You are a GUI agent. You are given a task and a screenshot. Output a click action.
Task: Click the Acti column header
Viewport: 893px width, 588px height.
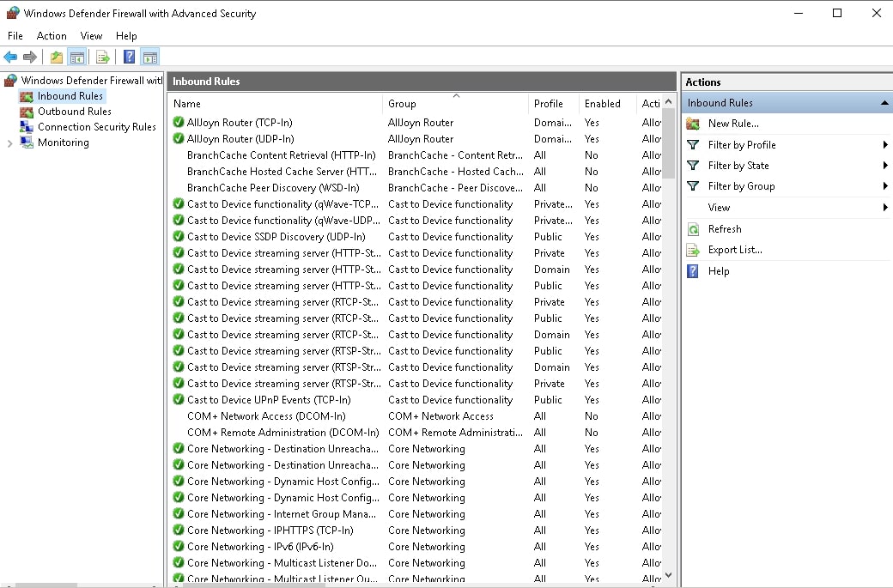[650, 104]
